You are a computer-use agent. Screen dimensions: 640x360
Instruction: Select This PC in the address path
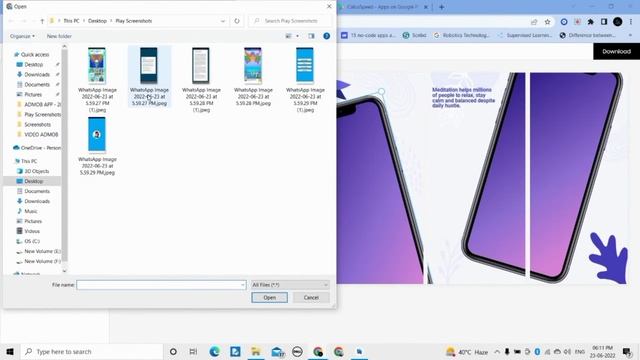[x=71, y=21]
